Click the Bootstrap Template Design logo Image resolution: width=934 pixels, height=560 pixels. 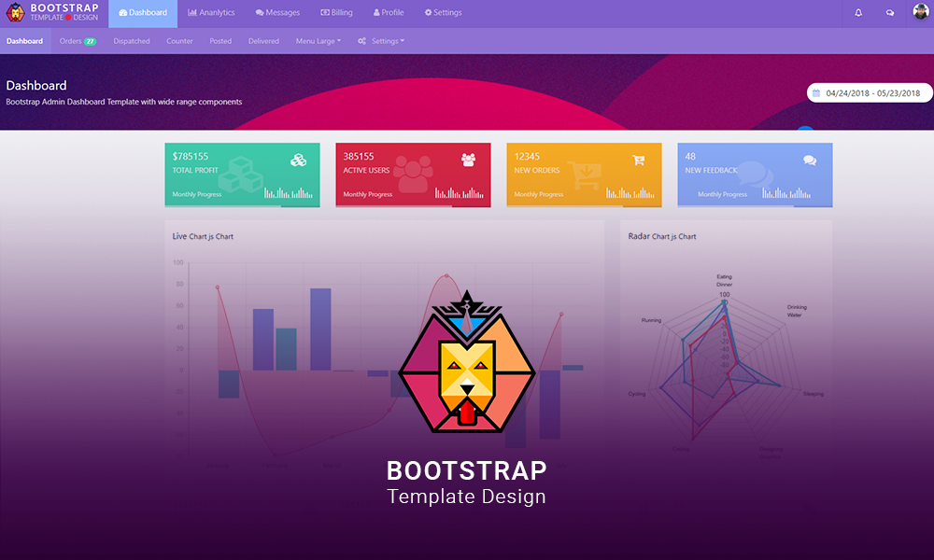pos(52,13)
